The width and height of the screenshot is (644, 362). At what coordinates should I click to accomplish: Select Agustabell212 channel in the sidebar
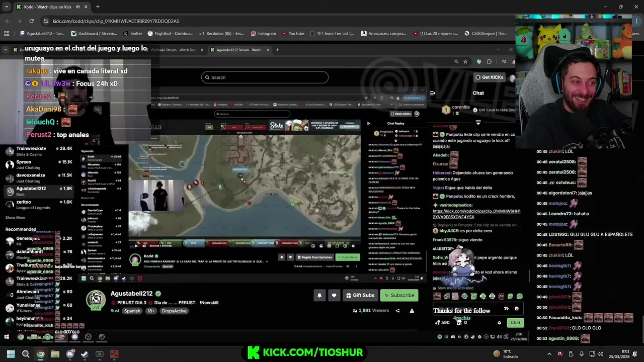[39, 191]
